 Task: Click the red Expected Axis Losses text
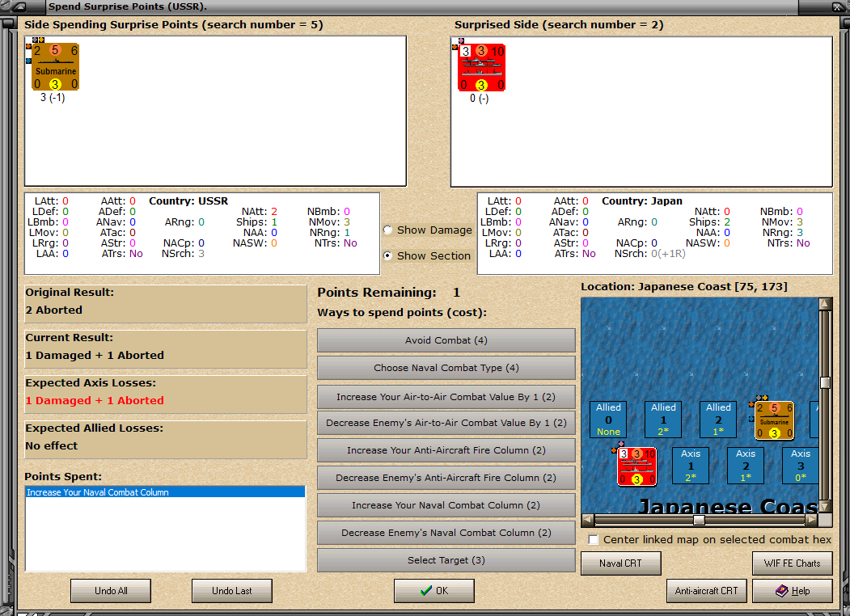coord(95,400)
